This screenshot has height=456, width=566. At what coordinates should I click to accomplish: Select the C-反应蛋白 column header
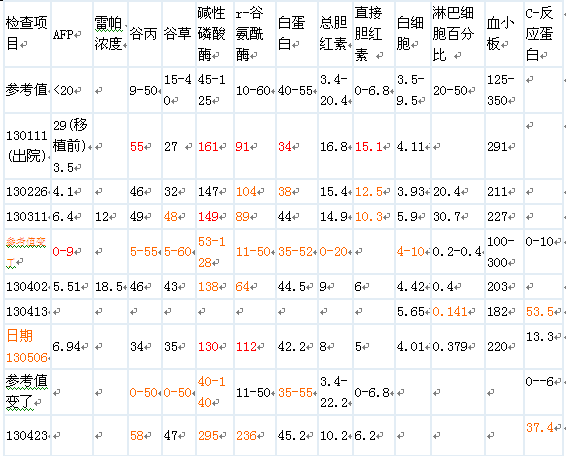(x=543, y=34)
